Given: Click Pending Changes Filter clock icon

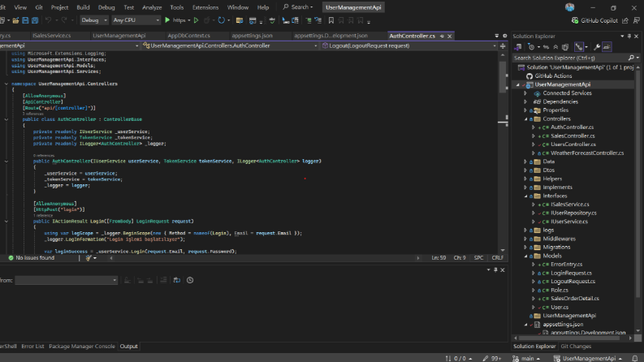Looking at the screenshot, I should pos(531,47).
